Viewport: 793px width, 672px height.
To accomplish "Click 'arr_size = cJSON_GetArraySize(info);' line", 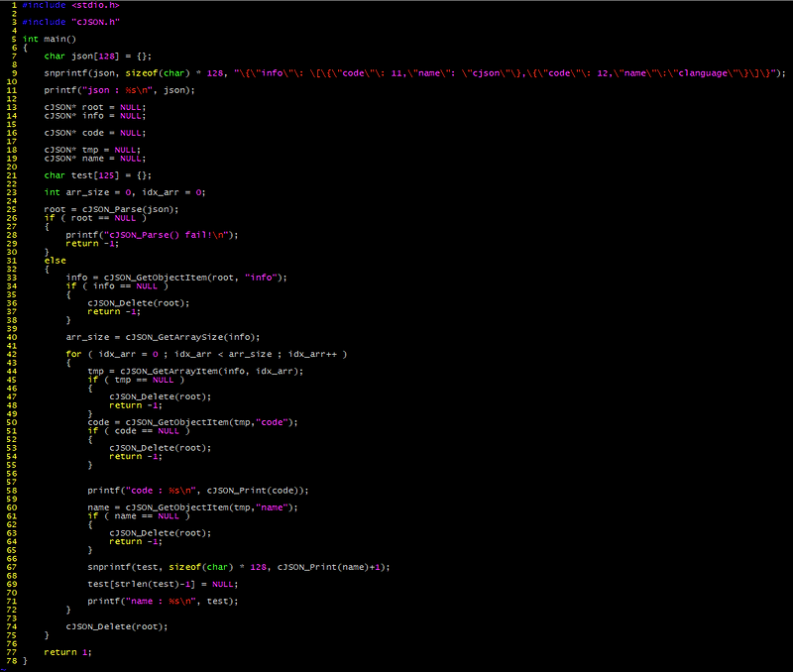I will 163,337.
